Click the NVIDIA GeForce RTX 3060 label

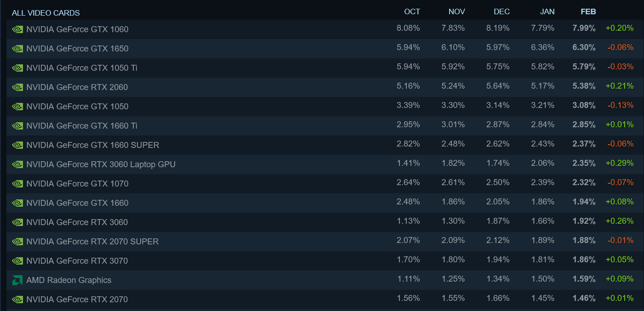tap(77, 222)
